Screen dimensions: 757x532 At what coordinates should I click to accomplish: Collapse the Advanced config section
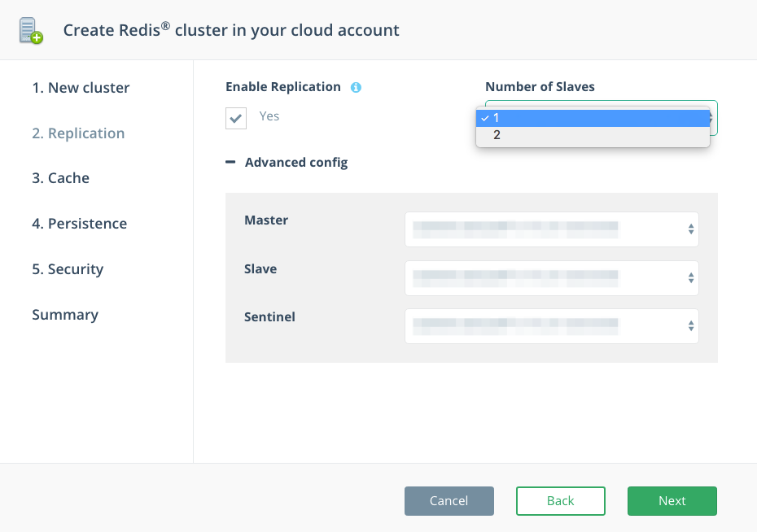pos(230,163)
